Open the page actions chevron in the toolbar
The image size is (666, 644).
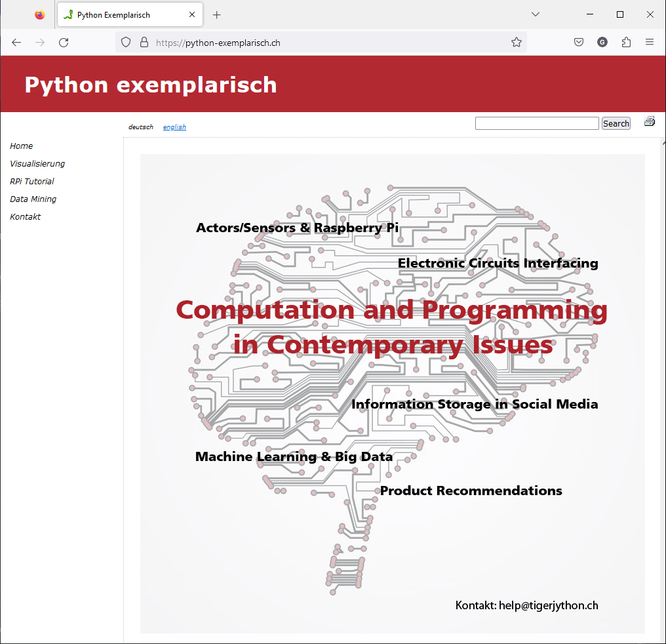click(536, 14)
